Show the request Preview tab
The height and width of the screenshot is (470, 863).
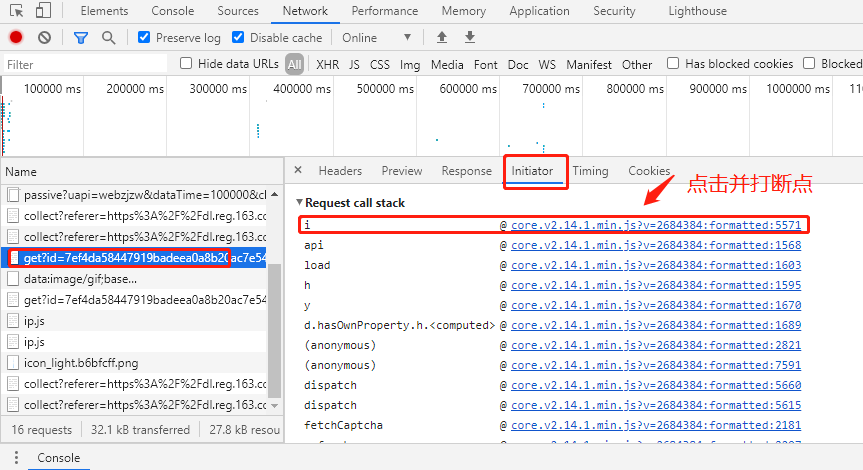pos(402,171)
